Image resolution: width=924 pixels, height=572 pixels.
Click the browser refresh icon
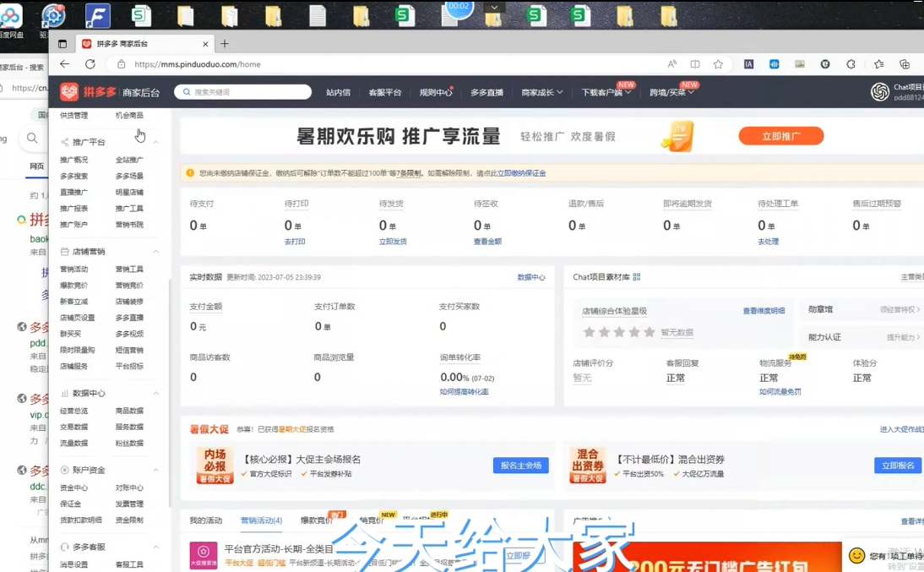[90, 64]
